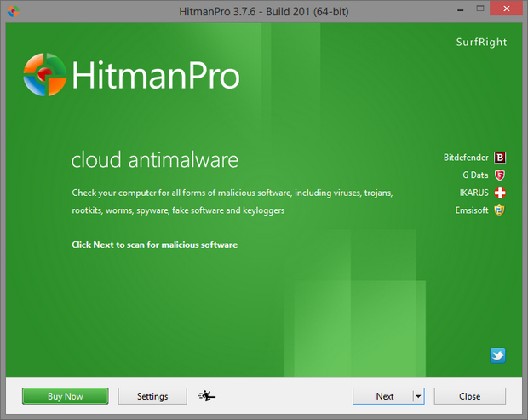
Task: Click the 'cloud antimalware' heading
Action: tap(155, 159)
